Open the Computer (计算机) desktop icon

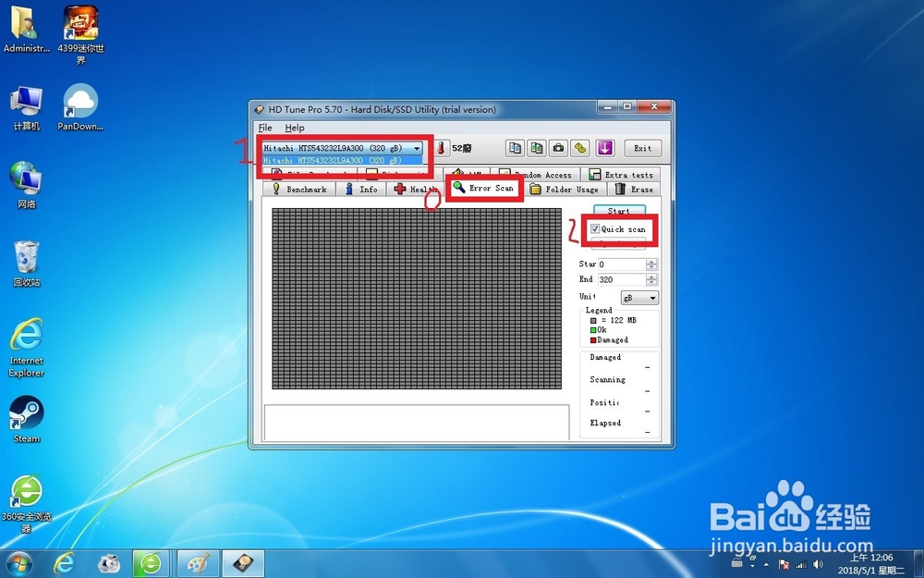tap(26, 107)
